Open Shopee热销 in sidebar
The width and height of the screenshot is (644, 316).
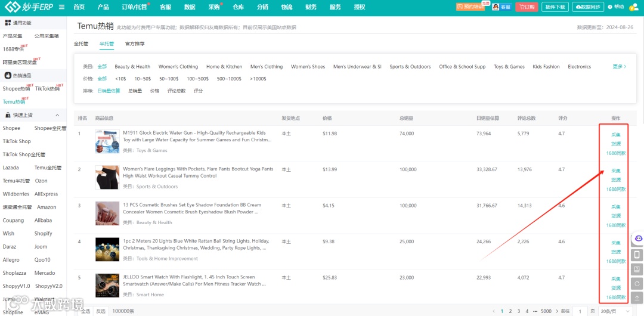point(17,89)
